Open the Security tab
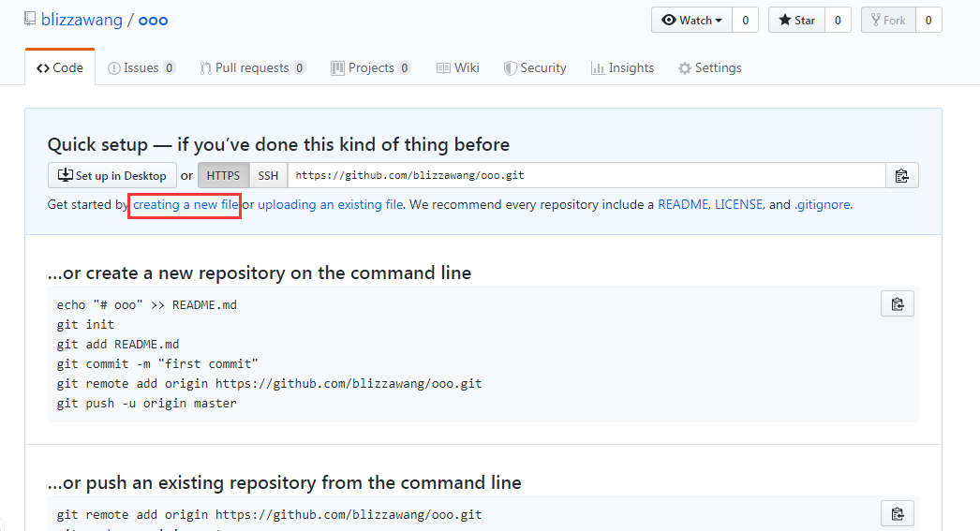Image resolution: width=980 pixels, height=531 pixels. pyautogui.click(x=535, y=67)
